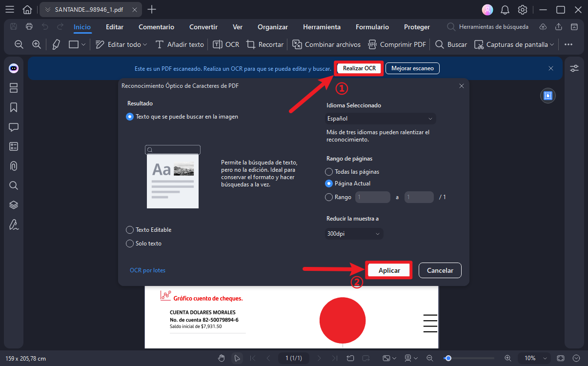Apply OCR with the Aplicar button
The width and height of the screenshot is (588, 366).
pyautogui.click(x=388, y=270)
